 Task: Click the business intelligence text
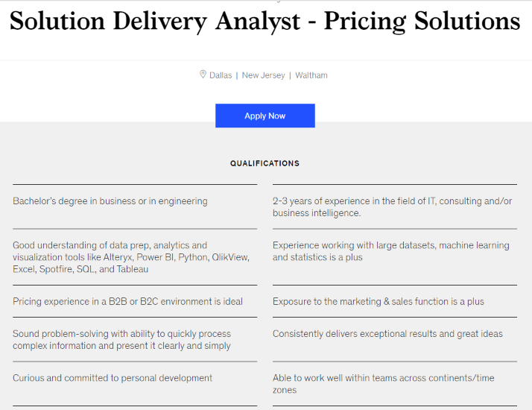pos(317,212)
